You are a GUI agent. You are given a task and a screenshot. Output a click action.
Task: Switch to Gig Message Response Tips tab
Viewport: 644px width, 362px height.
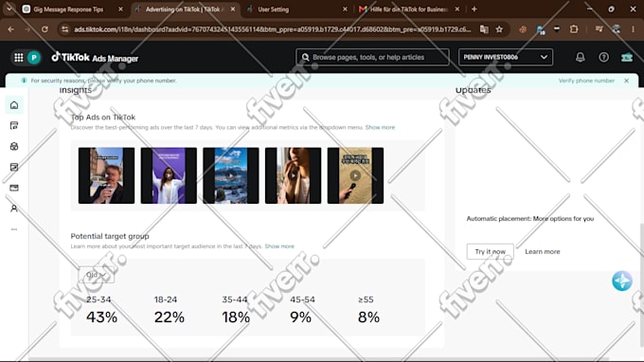tap(68, 9)
